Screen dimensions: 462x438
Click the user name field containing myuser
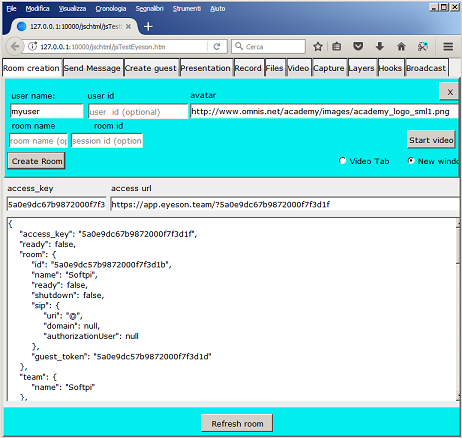46,111
